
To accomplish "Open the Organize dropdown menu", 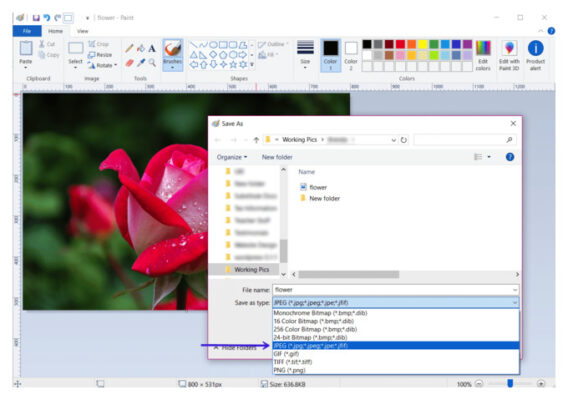I will [x=232, y=157].
